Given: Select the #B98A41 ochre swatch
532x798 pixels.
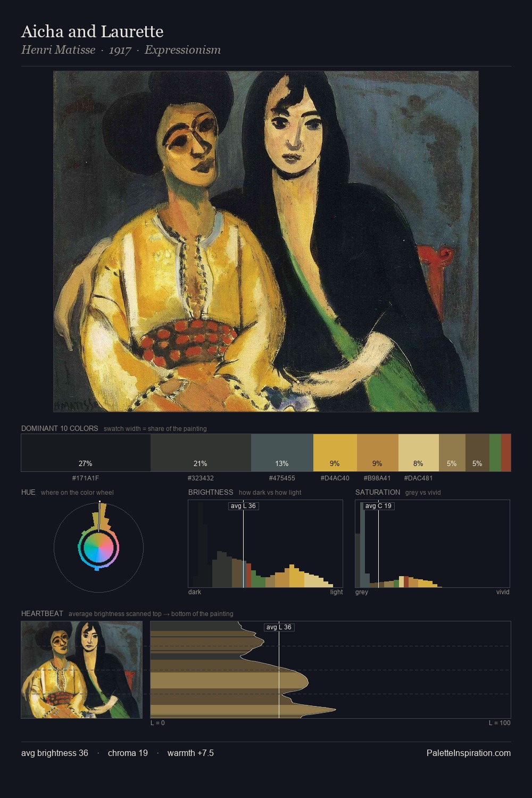Looking at the screenshot, I should [378, 453].
